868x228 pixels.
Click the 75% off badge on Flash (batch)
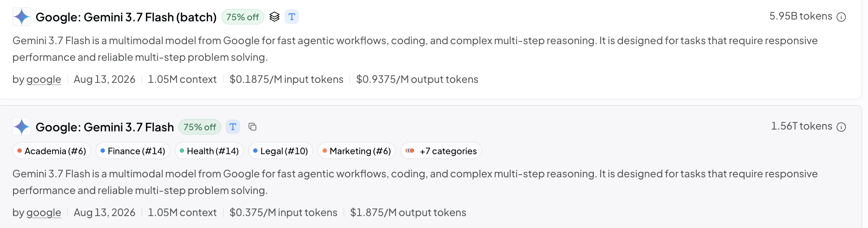(243, 17)
